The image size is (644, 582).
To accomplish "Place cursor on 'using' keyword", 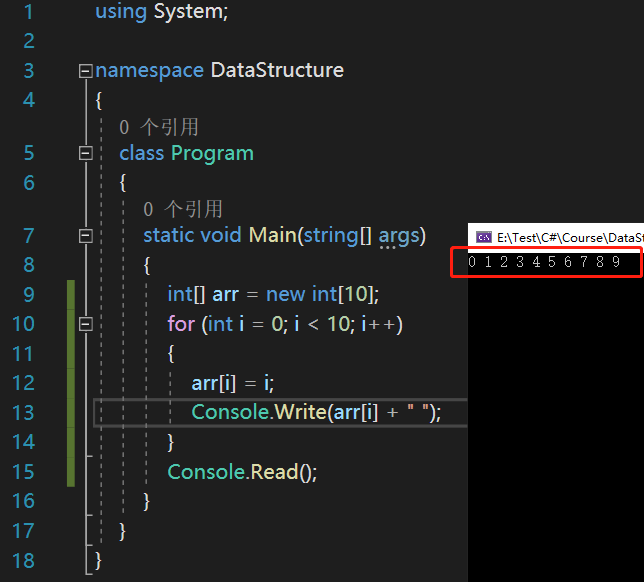I will 121,12.
